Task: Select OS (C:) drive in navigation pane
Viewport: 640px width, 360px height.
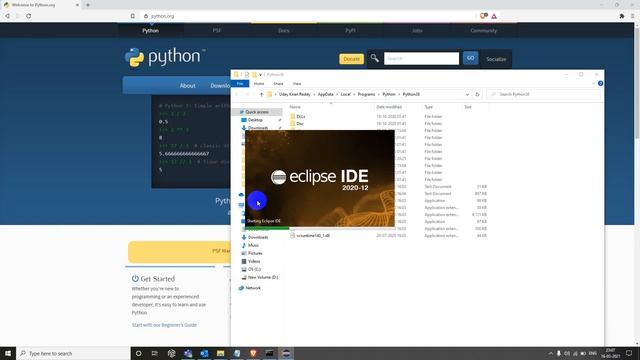Action: pos(254,269)
